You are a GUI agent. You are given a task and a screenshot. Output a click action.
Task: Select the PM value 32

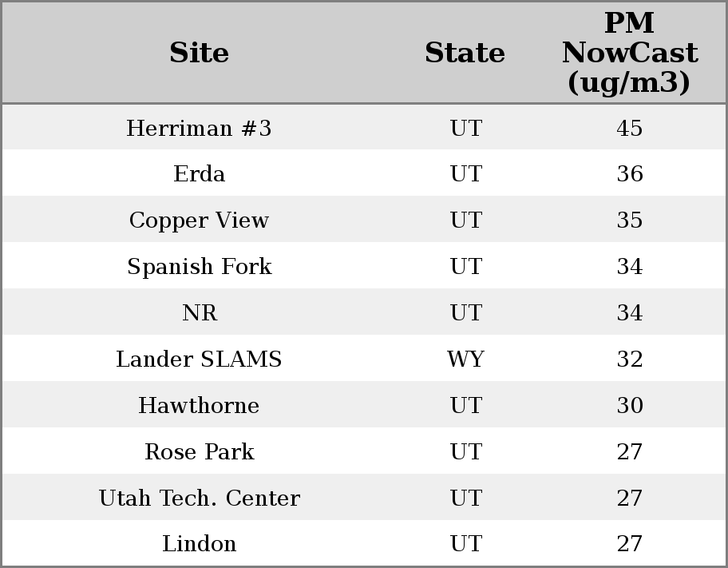pyautogui.click(x=629, y=359)
